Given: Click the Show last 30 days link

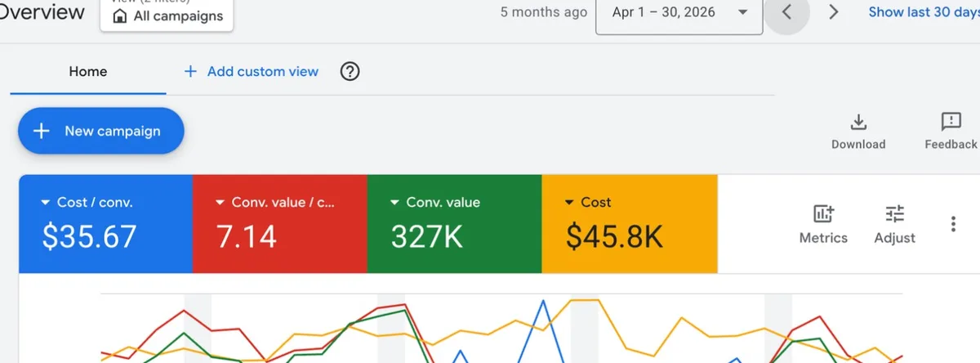Looking at the screenshot, I should pos(924,12).
